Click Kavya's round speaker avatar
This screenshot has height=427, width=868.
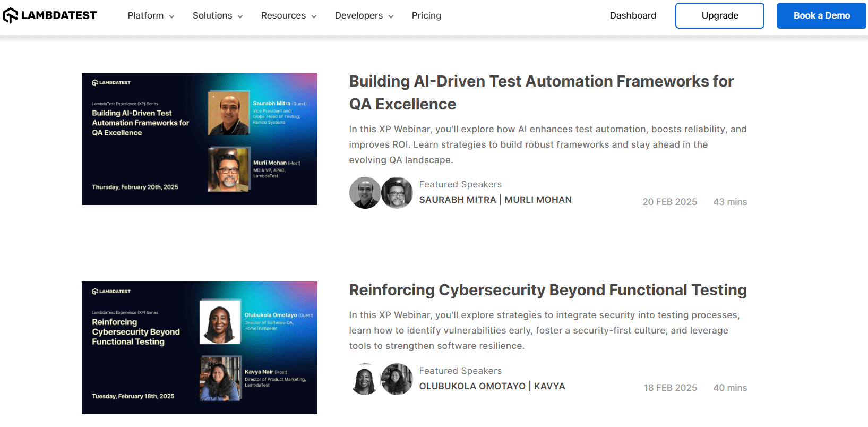pyautogui.click(x=397, y=379)
